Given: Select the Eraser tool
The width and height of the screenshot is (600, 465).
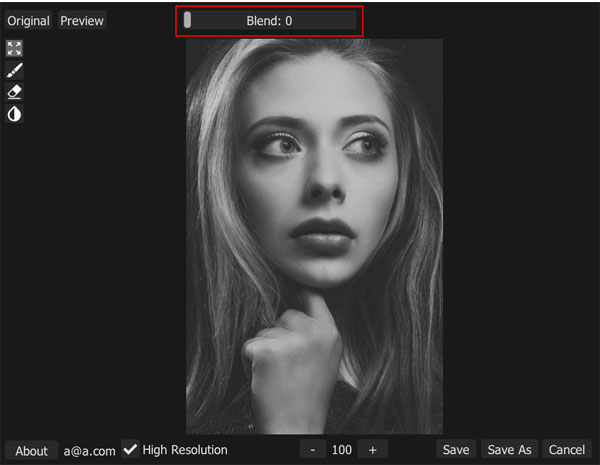Looking at the screenshot, I should [x=14, y=92].
